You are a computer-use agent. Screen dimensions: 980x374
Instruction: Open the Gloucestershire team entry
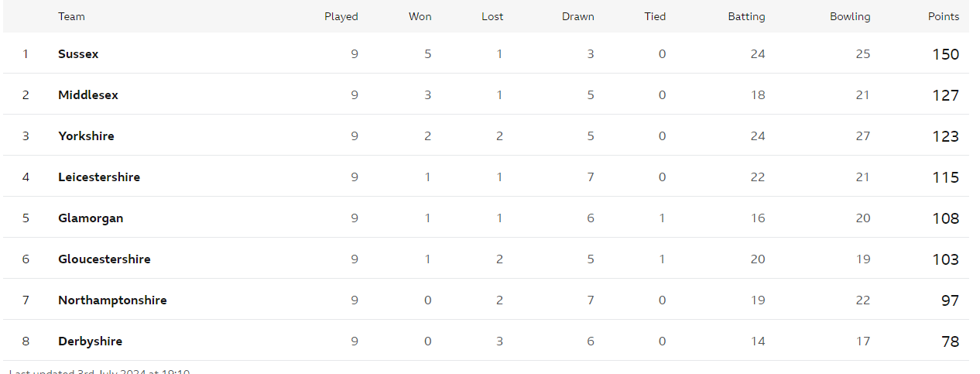tap(105, 259)
